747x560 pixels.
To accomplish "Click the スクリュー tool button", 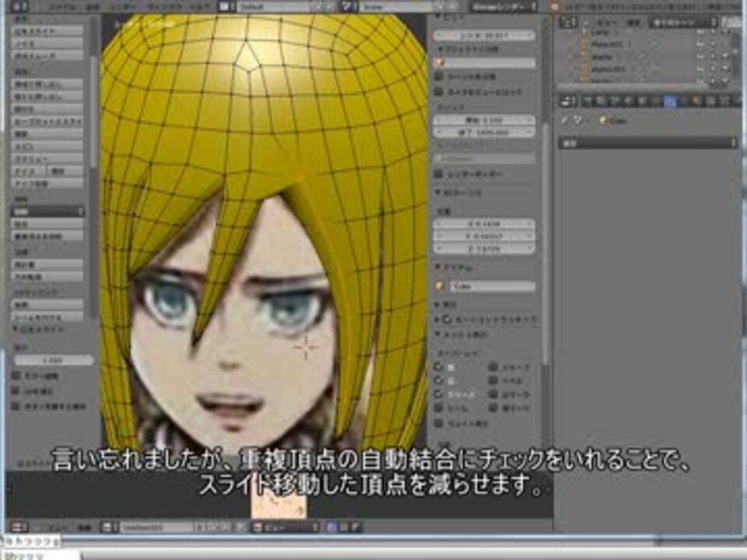I will (x=47, y=159).
